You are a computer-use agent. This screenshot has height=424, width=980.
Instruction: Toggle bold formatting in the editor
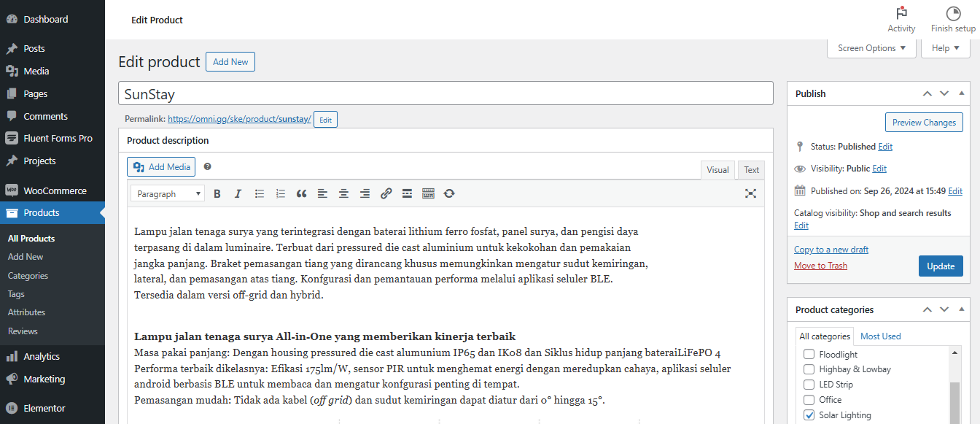tap(217, 193)
